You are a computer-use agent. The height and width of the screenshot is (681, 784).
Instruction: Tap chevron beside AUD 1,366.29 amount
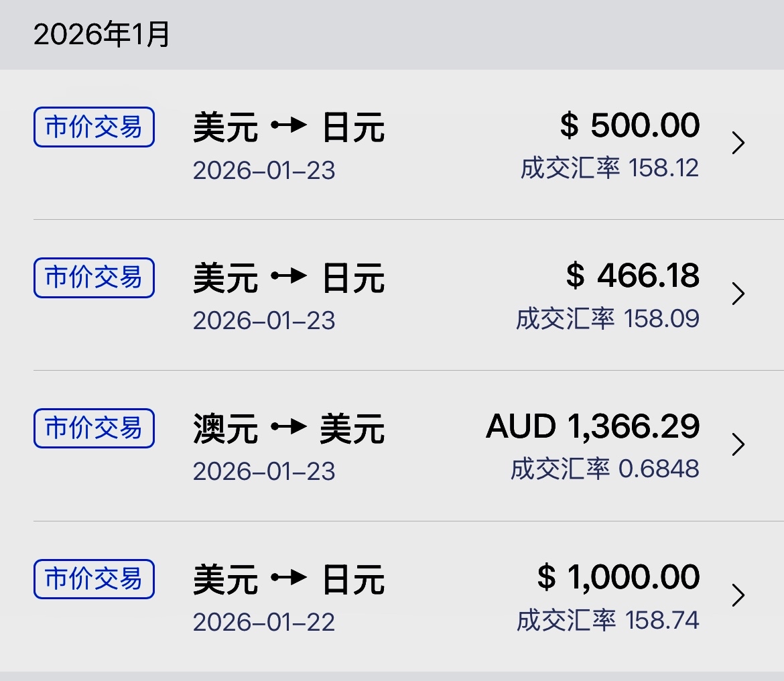coord(738,444)
